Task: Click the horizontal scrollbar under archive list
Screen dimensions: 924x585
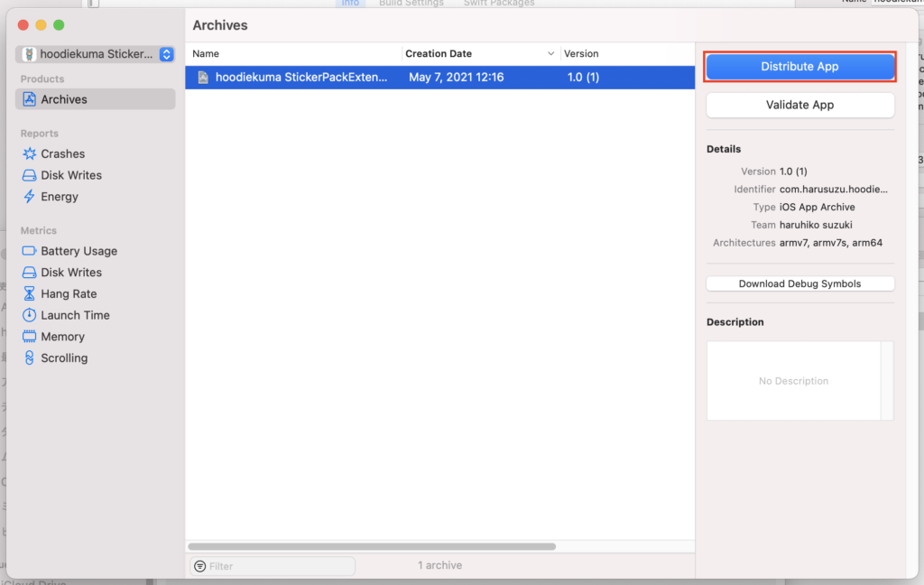Action: coord(372,547)
